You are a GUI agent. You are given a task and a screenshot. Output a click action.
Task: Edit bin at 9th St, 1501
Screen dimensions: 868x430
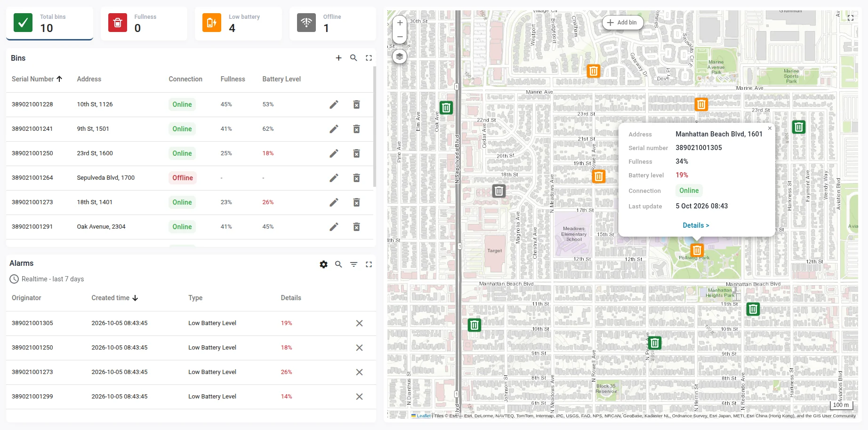(334, 129)
